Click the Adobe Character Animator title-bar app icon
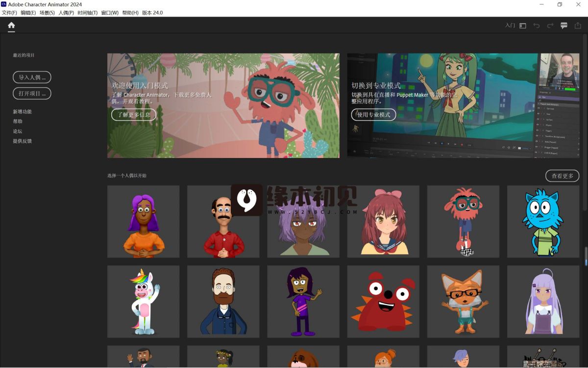The height and width of the screenshot is (368, 588). point(4,4)
